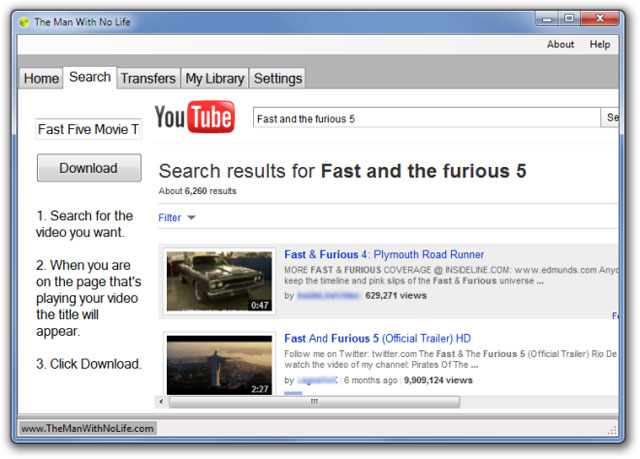Click the partially visible YouTube Search button
This screenshot has height=459, width=640.
point(610,118)
